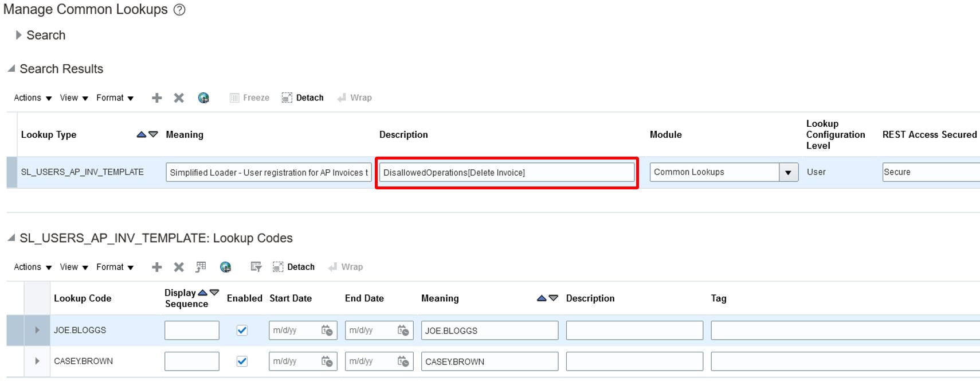Image resolution: width=980 pixels, height=381 pixels.
Task: Collapse the Lookup Codes section
Action: [11, 238]
